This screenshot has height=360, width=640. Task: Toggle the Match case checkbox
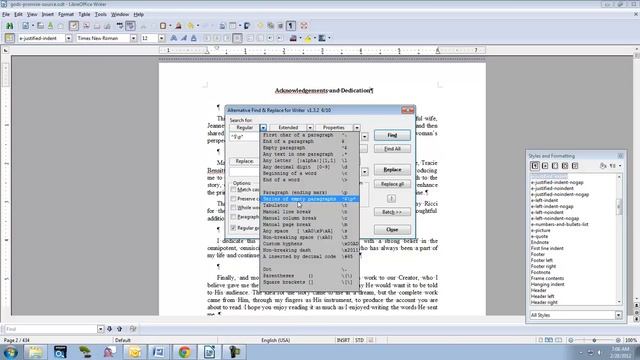[233, 190]
